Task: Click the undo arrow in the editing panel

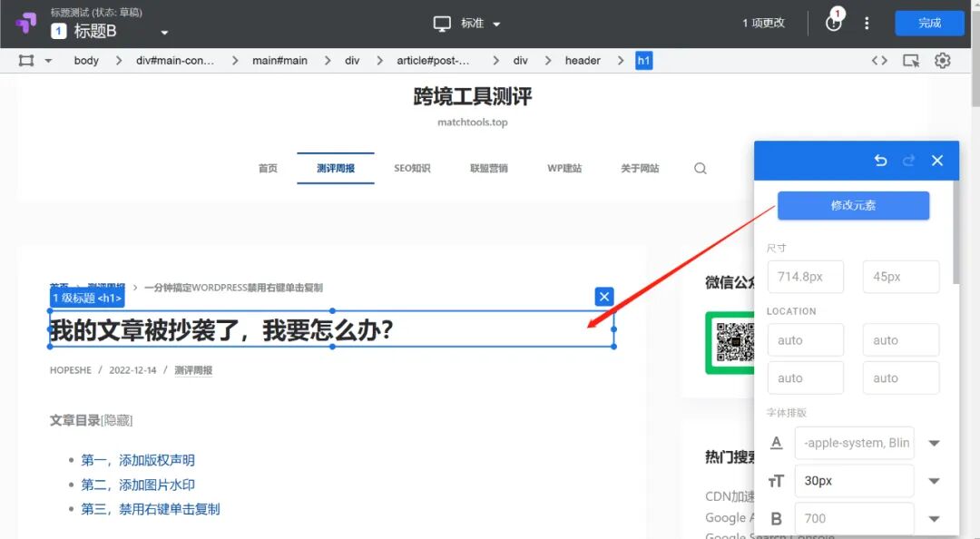Action: pos(879,160)
